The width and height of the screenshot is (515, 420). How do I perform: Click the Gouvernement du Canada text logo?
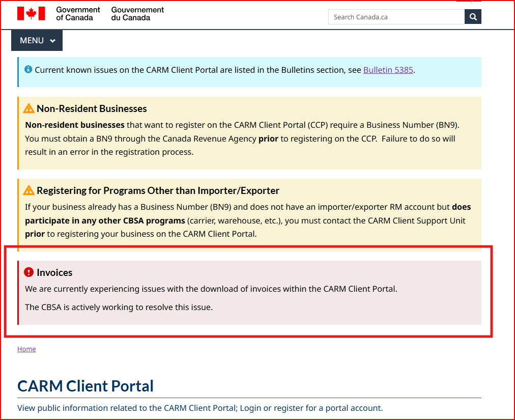click(136, 14)
